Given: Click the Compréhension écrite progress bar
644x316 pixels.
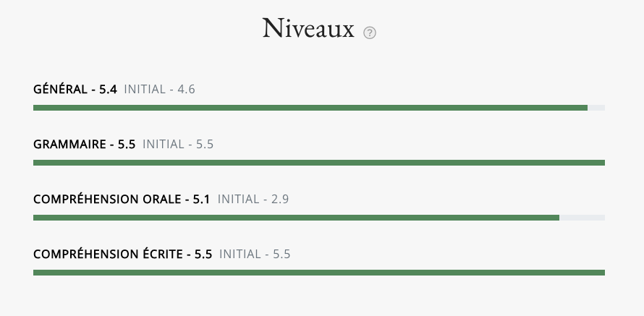Looking at the screenshot, I should point(318,273).
